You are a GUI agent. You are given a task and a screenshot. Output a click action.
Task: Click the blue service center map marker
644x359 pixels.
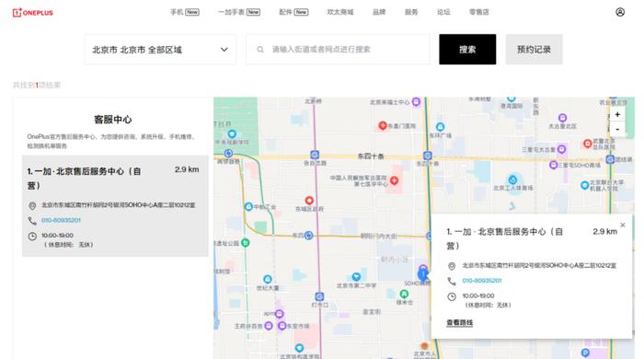coord(422,274)
